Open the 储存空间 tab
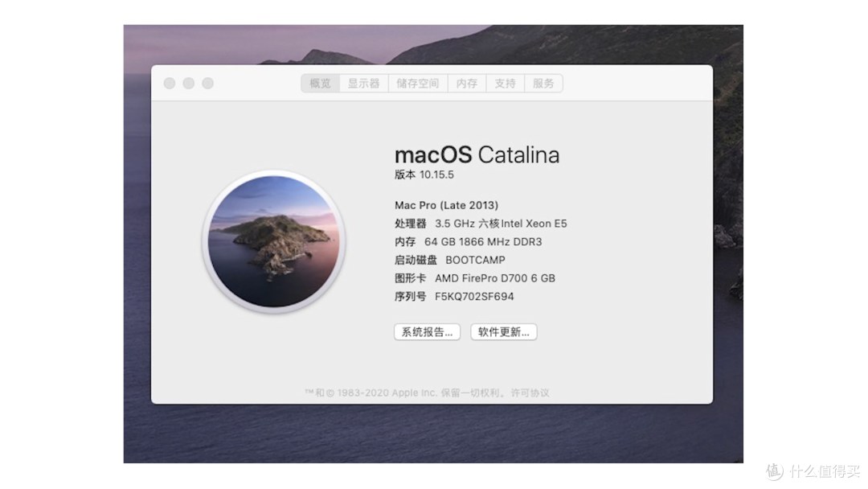This screenshot has width=868, height=489. click(418, 83)
